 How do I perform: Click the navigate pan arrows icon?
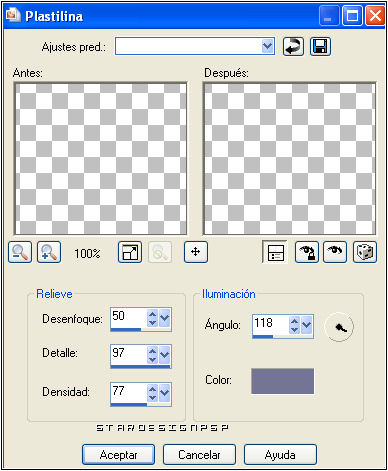point(196,252)
